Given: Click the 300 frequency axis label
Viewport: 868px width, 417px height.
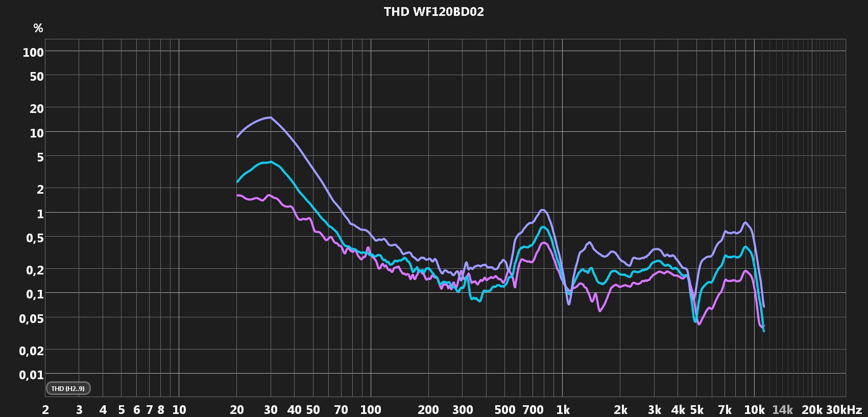Looking at the screenshot, I should click(463, 410).
